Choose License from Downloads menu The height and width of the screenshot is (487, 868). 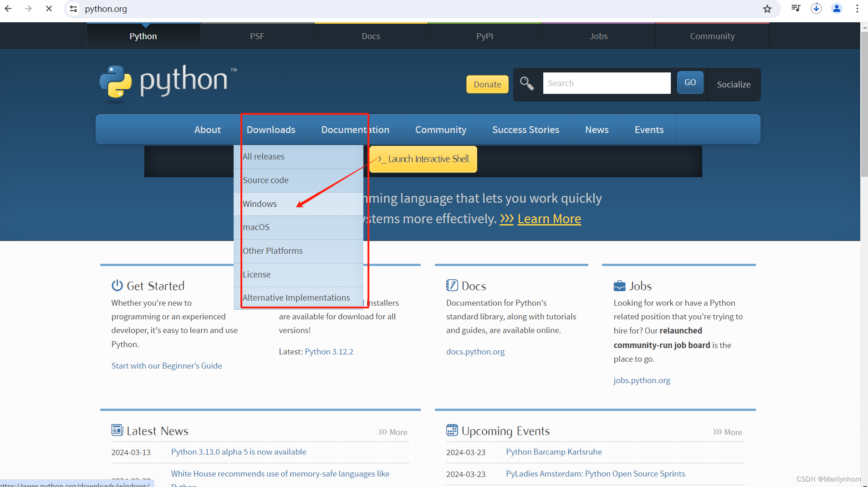point(299,275)
